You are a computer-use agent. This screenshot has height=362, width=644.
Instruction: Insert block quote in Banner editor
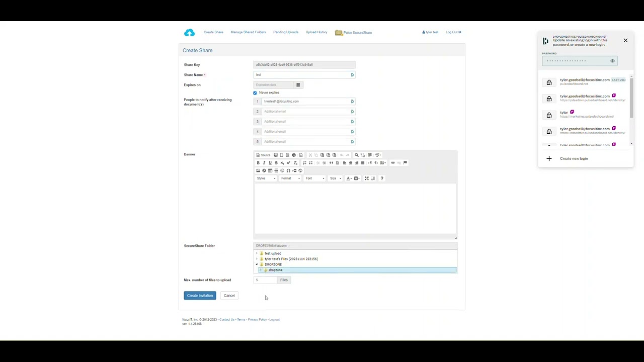[332, 163]
